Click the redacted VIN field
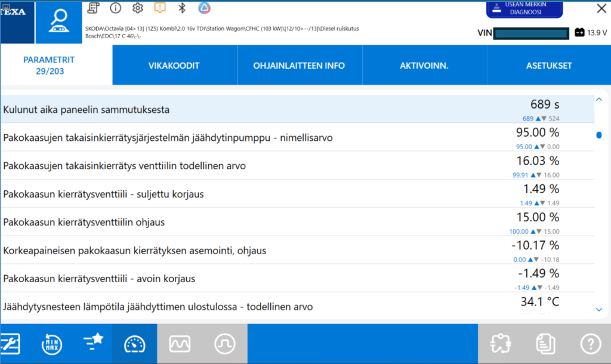This screenshot has width=611, height=364. [531, 33]
